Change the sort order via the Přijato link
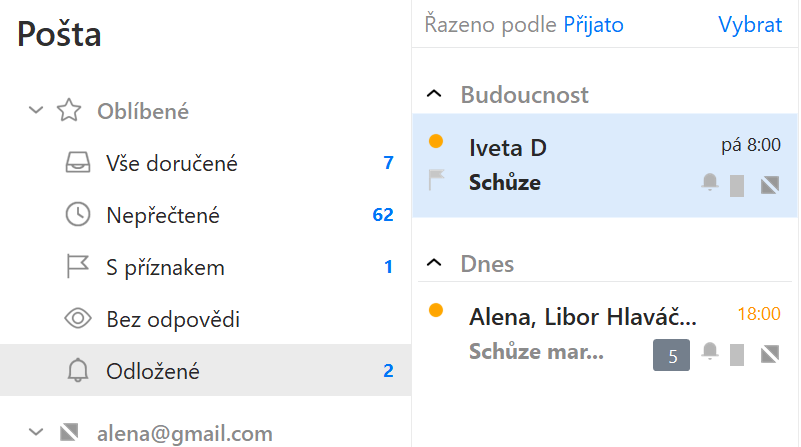The image size is (801, 447). click(x=594, y=25)
